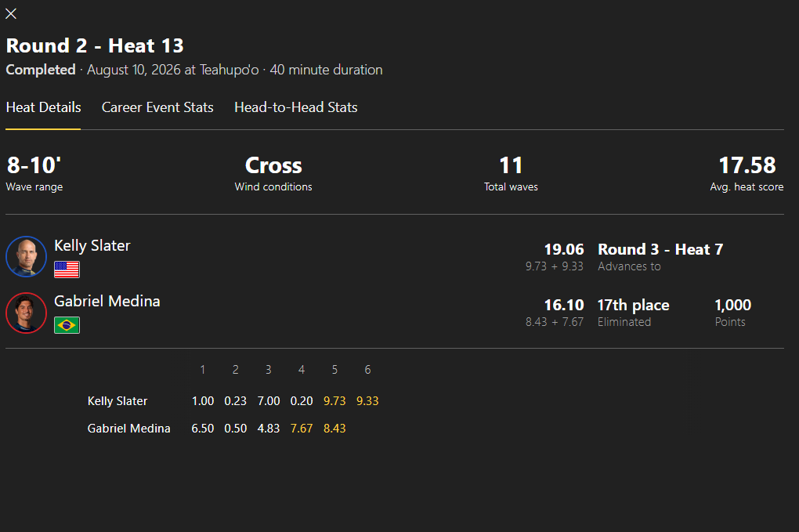This screenshot has width=799, height=532.
Task: Switch to Head-to-Head Stats tab
Action: pos(295,107)
